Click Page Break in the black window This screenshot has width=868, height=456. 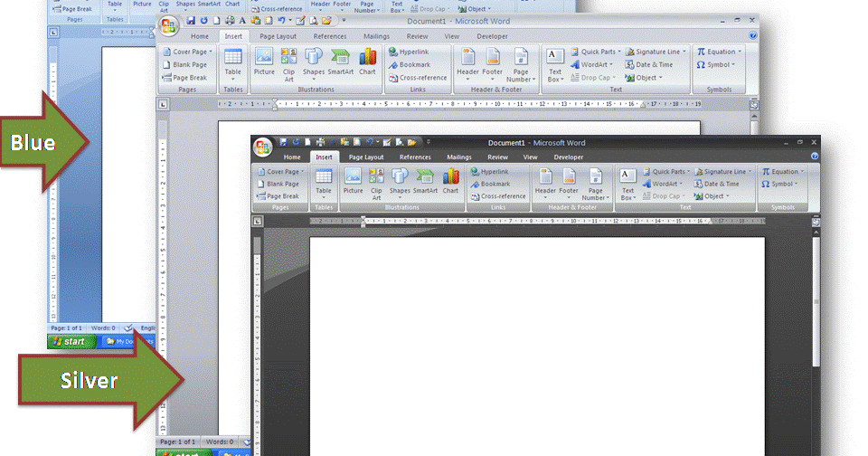tap(278, 196)
